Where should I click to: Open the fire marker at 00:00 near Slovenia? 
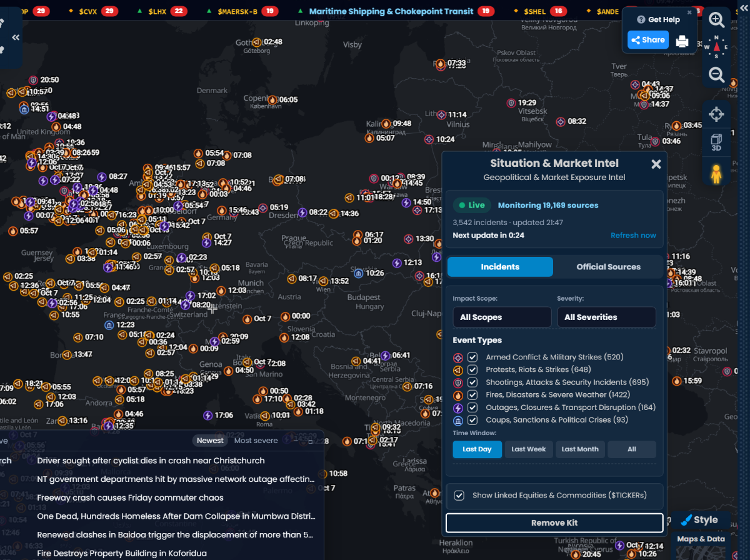285,316
